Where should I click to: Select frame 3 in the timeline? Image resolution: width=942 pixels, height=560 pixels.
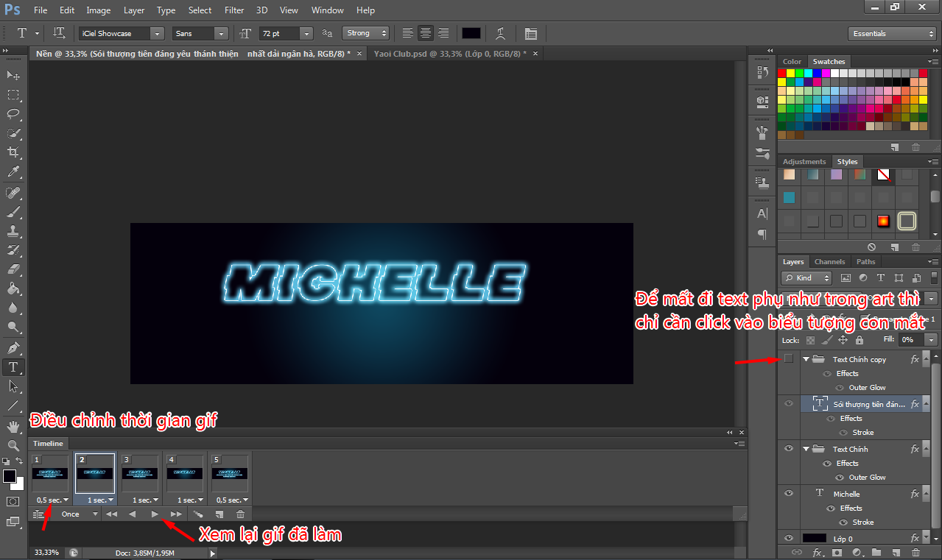140,473
